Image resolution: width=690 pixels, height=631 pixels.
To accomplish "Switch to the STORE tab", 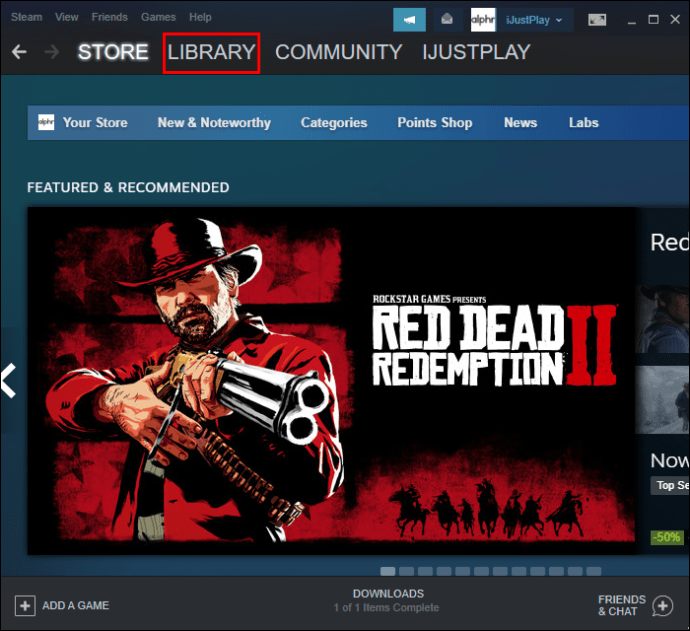I will click(113, 52).
